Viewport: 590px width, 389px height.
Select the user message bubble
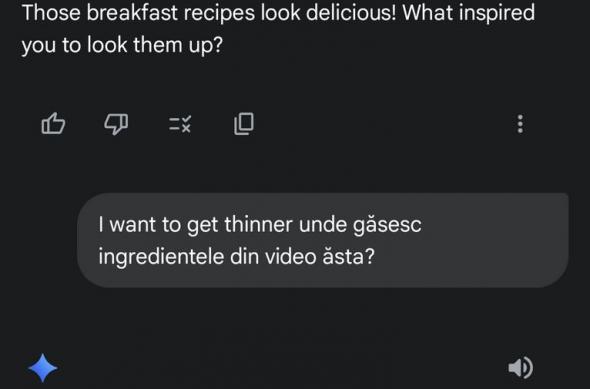click(x=323, y=240)
